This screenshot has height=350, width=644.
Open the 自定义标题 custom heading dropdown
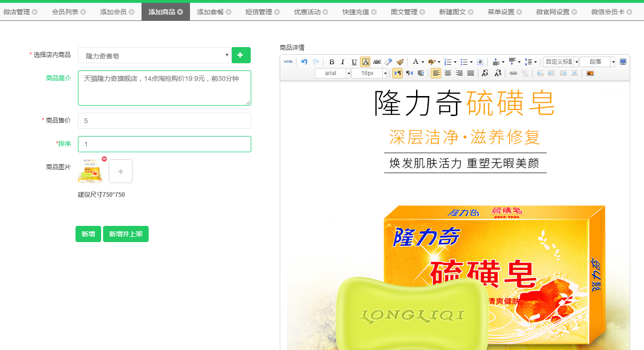pyautogui.click(x=561, y=62)
